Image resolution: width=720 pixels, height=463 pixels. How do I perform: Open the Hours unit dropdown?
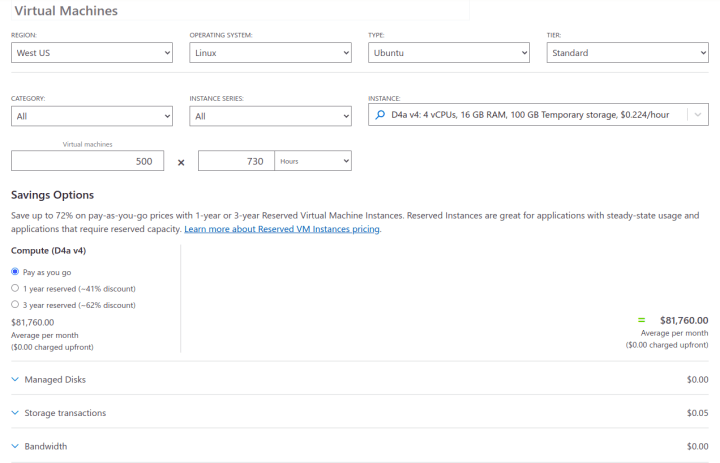point(313,161)
